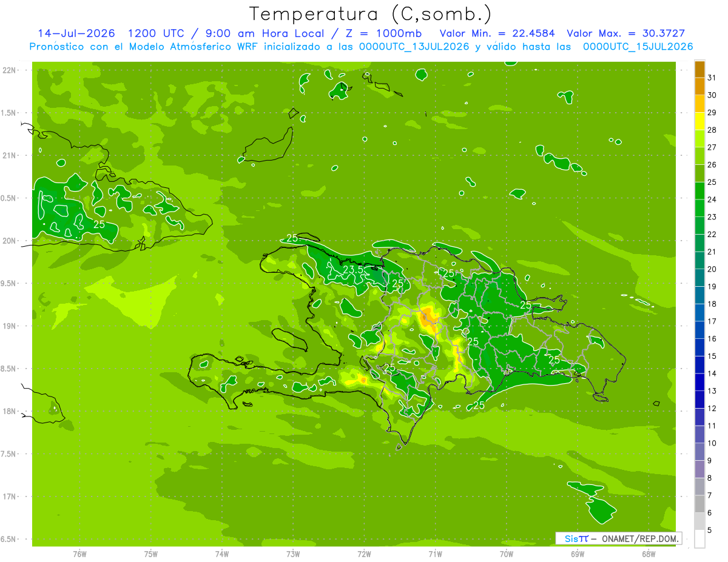Click the '75W' longitude label

[150, 554]
